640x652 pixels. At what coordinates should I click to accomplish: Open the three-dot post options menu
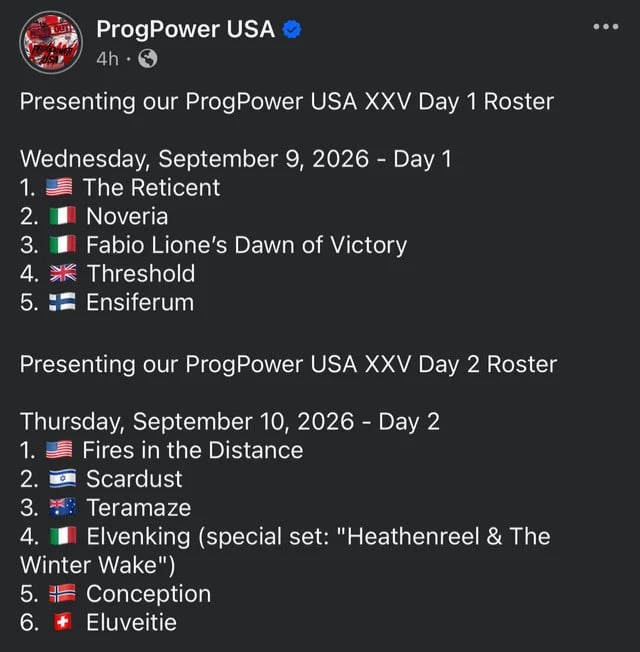(x=606, y=27)
